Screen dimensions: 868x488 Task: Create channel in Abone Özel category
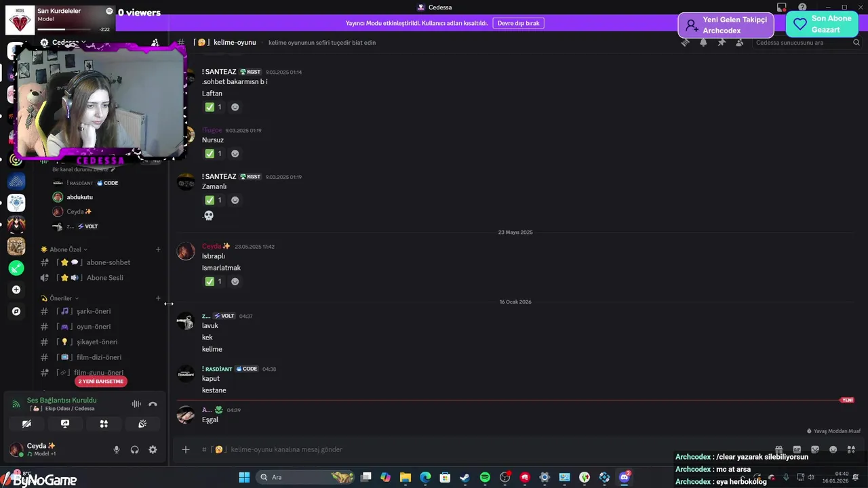158,249
